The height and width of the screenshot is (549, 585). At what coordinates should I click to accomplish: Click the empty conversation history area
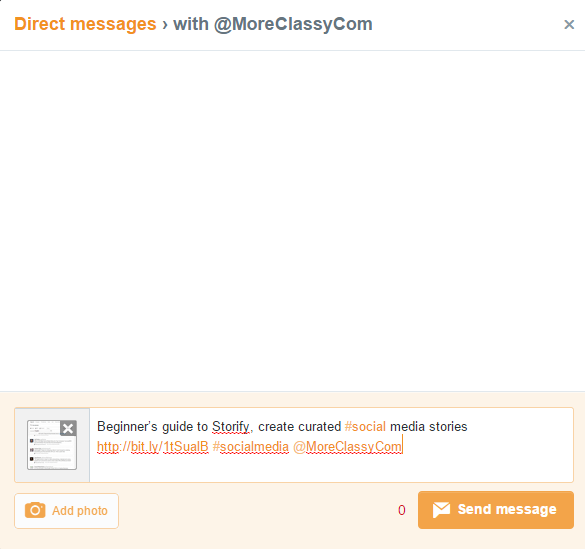[x=292, y=221]
